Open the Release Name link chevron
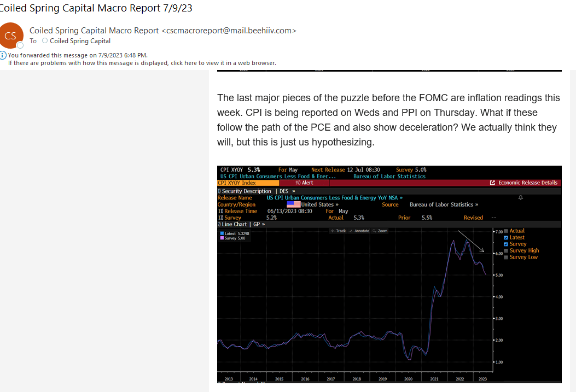This screenshot has height=392, width=576. (x=401, y=198)
